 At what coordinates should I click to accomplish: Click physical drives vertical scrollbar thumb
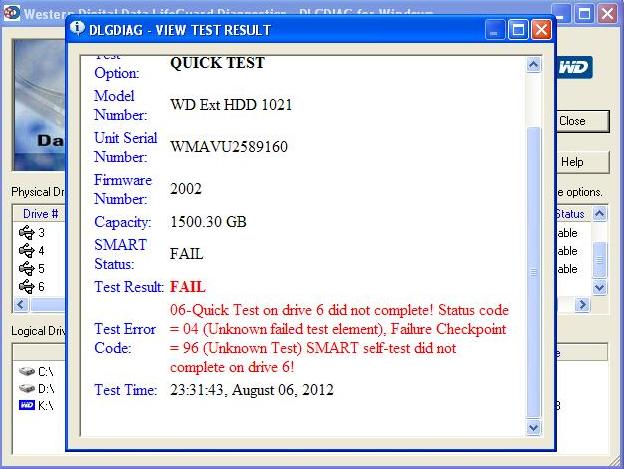click(x=599, y=260)
